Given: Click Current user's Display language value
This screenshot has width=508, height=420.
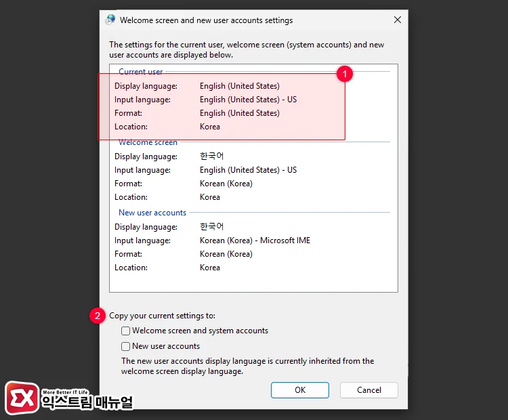Looking at the screenshot, I should 239,86.
